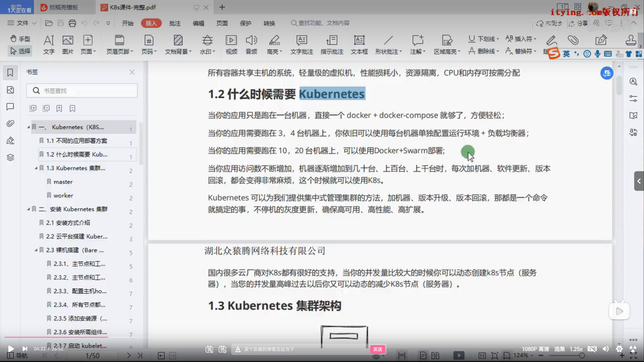Click the open folder icon
The width and height of the screenshot is (644, 362).
(x=49, y=23)
